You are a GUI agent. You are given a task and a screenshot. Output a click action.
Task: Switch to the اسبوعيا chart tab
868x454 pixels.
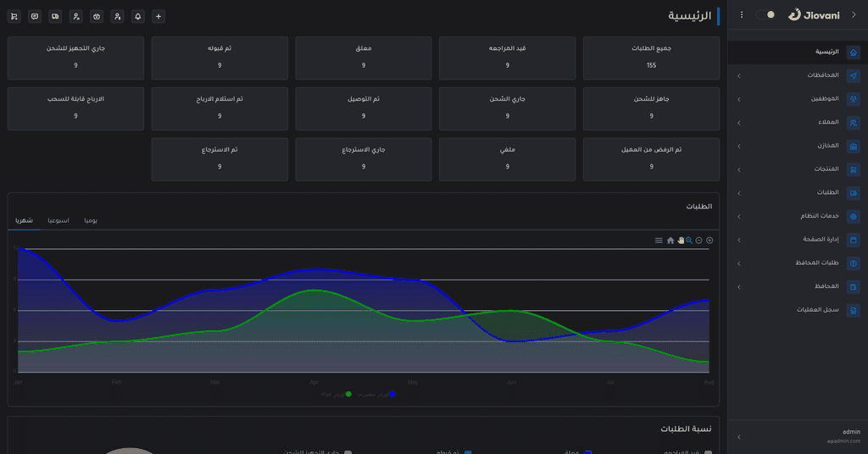pos(58,220)
